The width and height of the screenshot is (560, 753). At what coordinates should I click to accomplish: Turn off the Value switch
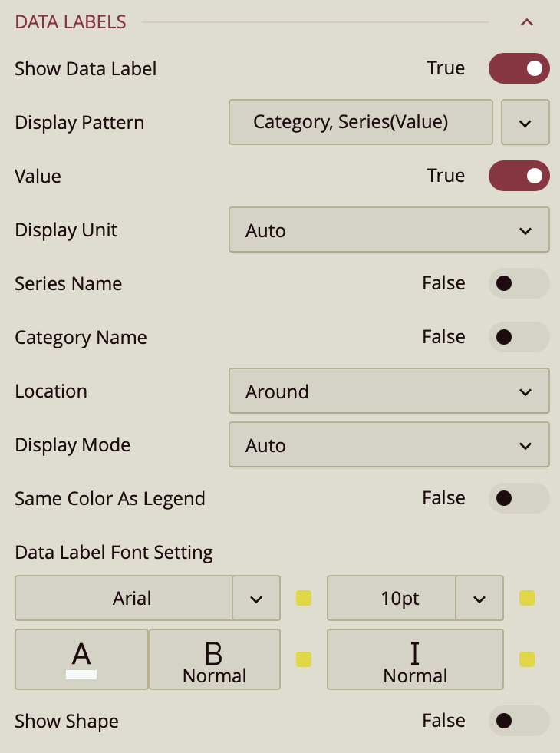[x=519, y=176]
